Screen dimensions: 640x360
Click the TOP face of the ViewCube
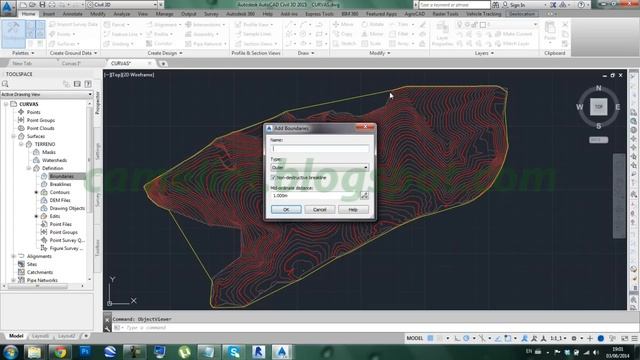point(598,107)
